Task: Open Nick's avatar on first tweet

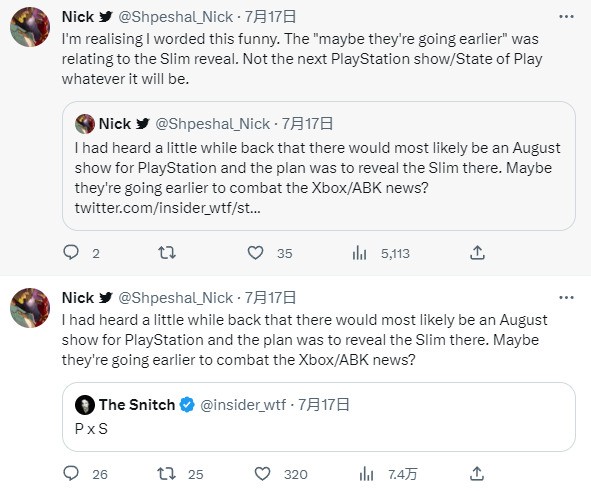Action: coord(30,27)
